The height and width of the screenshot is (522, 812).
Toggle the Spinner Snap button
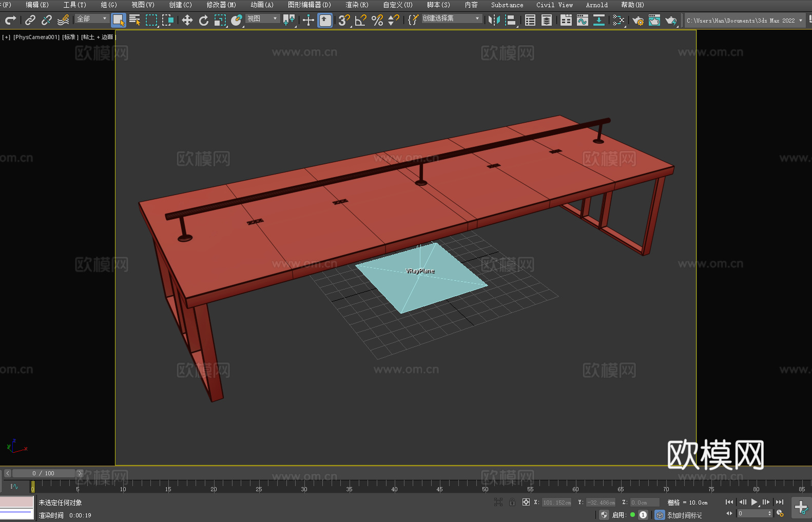394,20
